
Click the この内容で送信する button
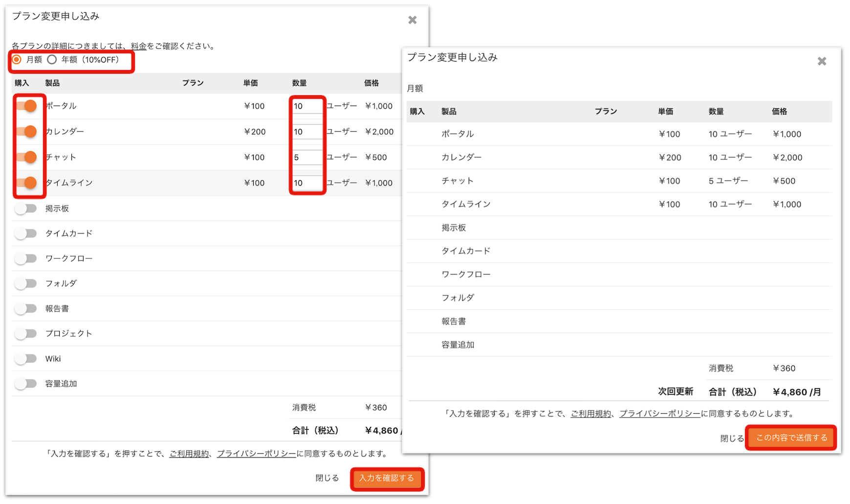coord(791,438)
